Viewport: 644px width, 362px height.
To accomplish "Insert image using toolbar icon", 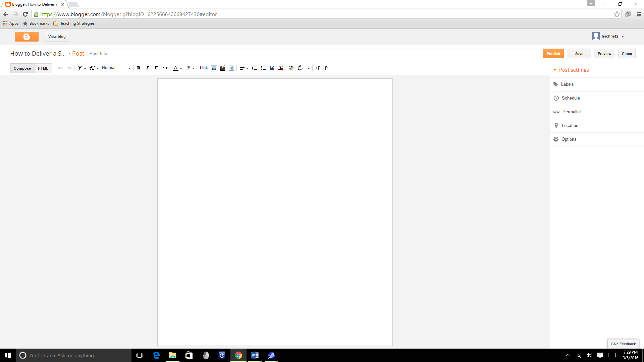I will click(214, 68).
